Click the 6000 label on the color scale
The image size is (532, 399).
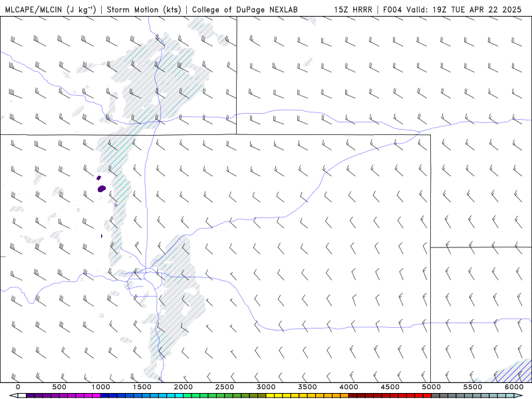pyautogui.click(x=514, y=387)
